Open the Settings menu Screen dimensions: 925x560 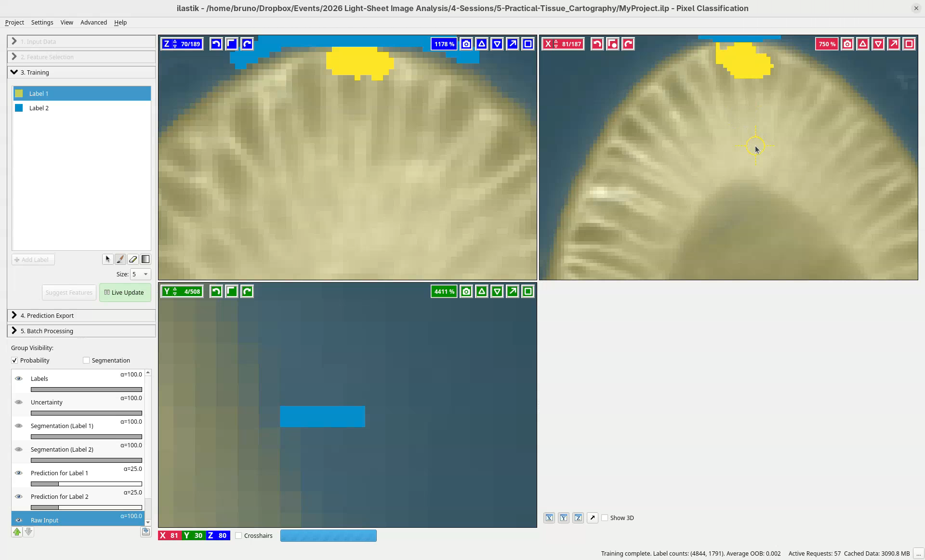point(42,23)
